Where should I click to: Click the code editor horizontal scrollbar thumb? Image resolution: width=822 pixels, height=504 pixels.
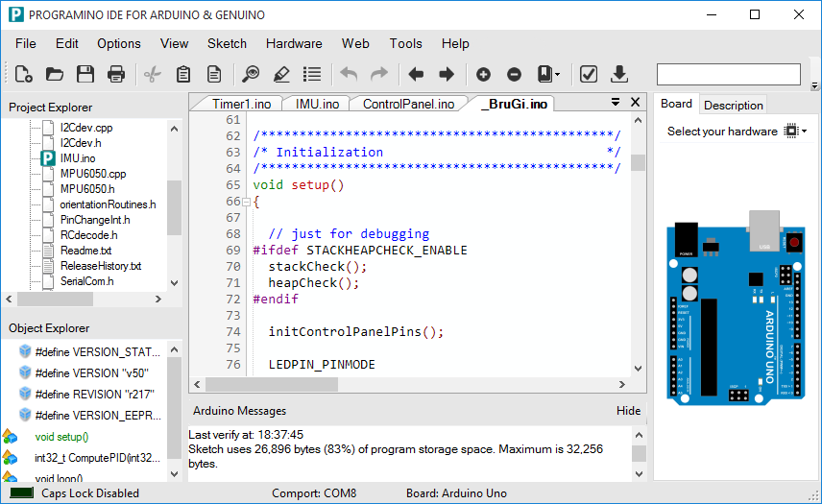click(x=272, y=385)
